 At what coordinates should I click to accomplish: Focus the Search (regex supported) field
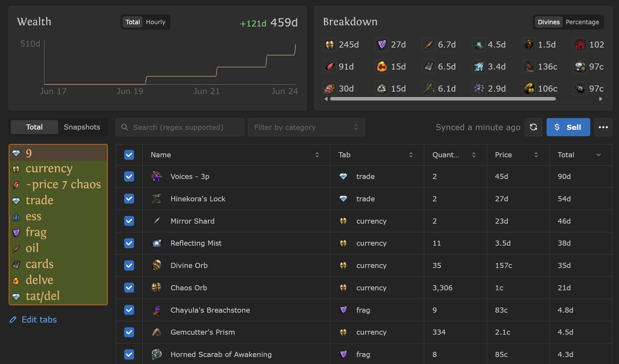coord(180,127)
